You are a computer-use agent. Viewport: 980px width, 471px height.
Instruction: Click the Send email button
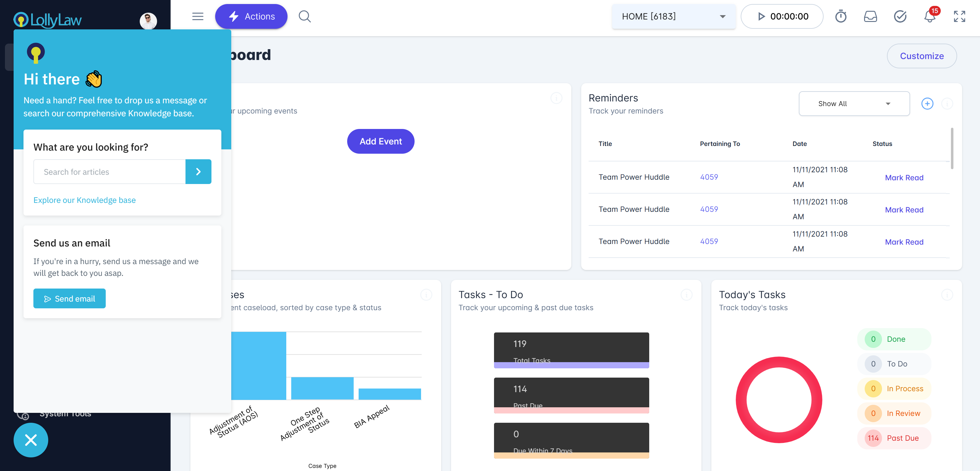click(70, 299)
